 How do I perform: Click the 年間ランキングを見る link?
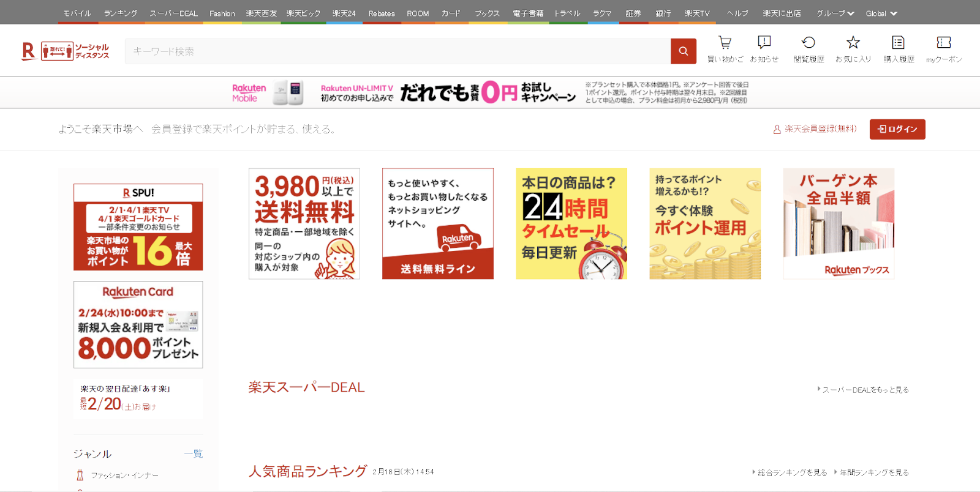click(874, 472)
